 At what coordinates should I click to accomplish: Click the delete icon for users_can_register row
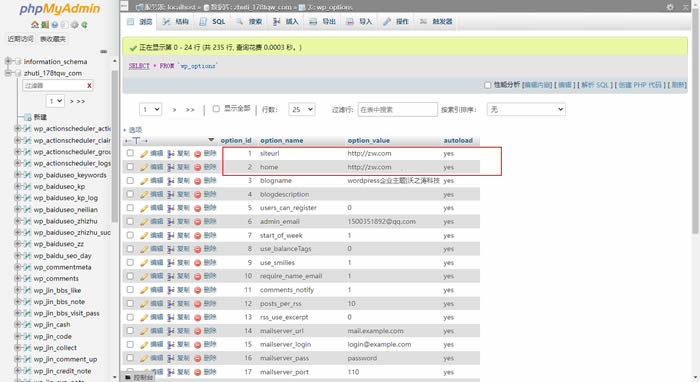tap(197, 208)
